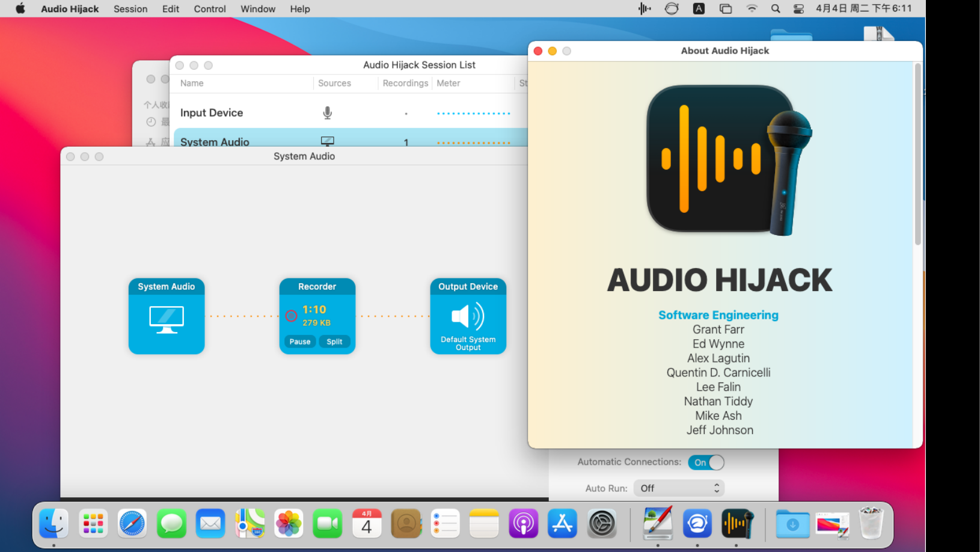Open the Session menu

point(130,9)
